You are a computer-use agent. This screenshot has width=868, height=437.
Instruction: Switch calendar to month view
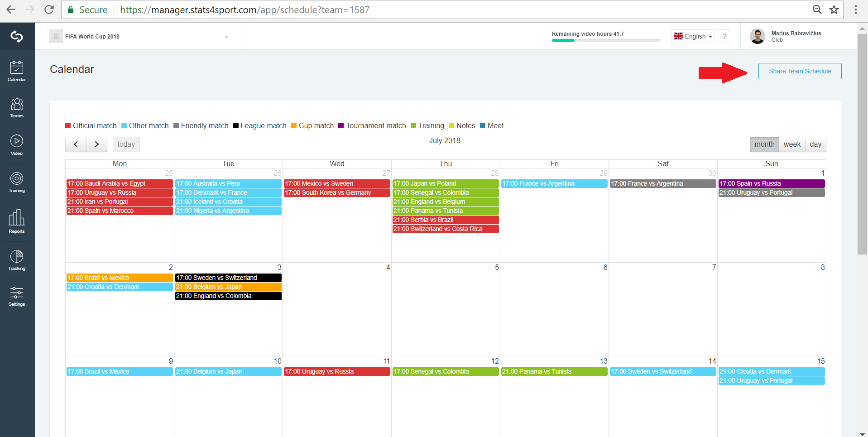pyautogui.click(x=764, y=144)
